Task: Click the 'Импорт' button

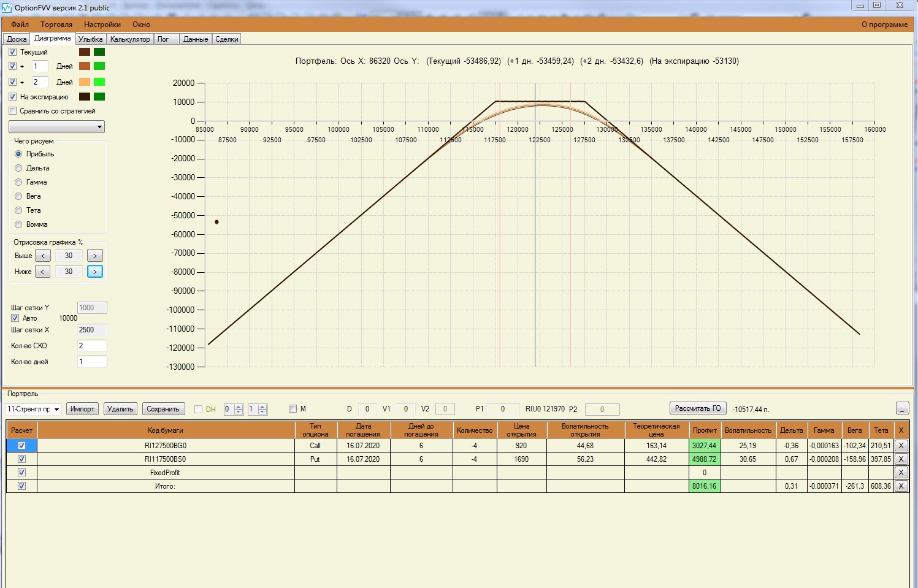Action: (82, 409)
